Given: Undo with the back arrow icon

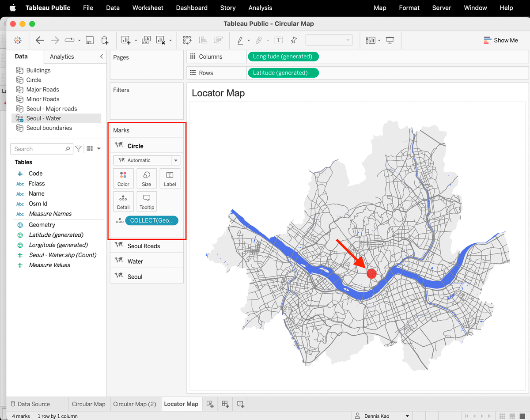Looking at the screenshot, I should point(40,40).
